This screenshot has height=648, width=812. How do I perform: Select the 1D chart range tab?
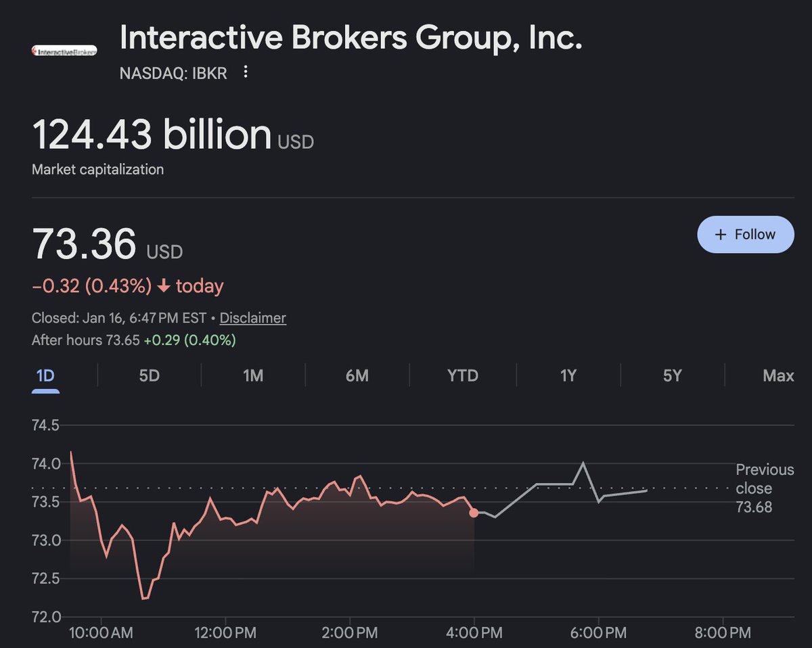[45, 375]
